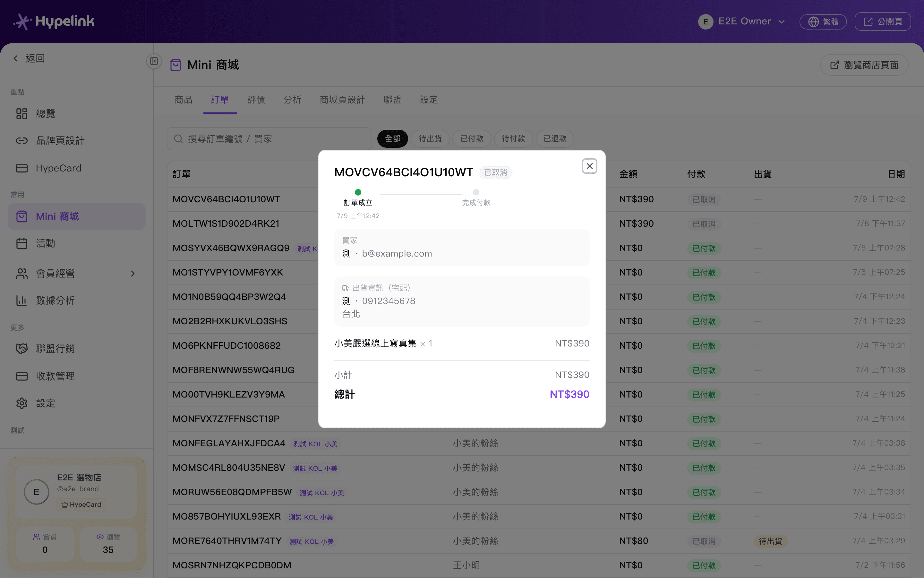Open the E2E Owner account dropdown
Screen dimensions: 924x578
point(741,22)
